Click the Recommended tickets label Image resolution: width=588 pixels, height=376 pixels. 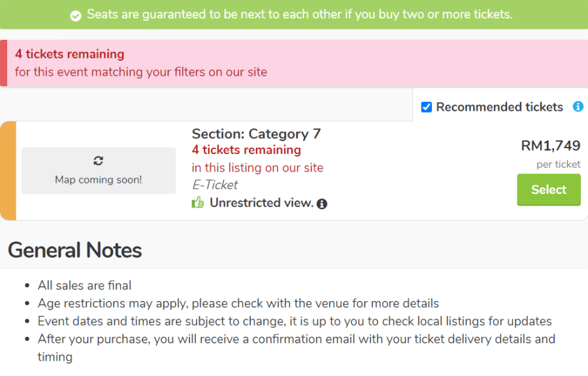500,107
